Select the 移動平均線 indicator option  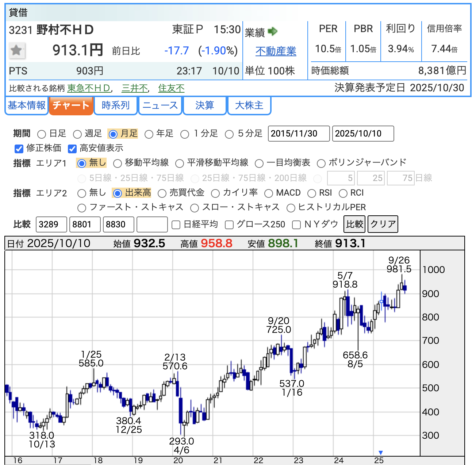pos(118,164)
